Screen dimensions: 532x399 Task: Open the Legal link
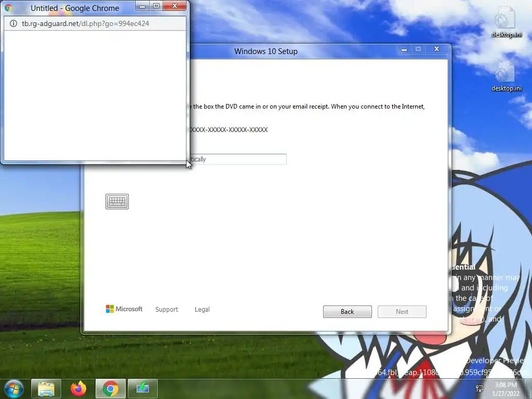click(202, 310)
